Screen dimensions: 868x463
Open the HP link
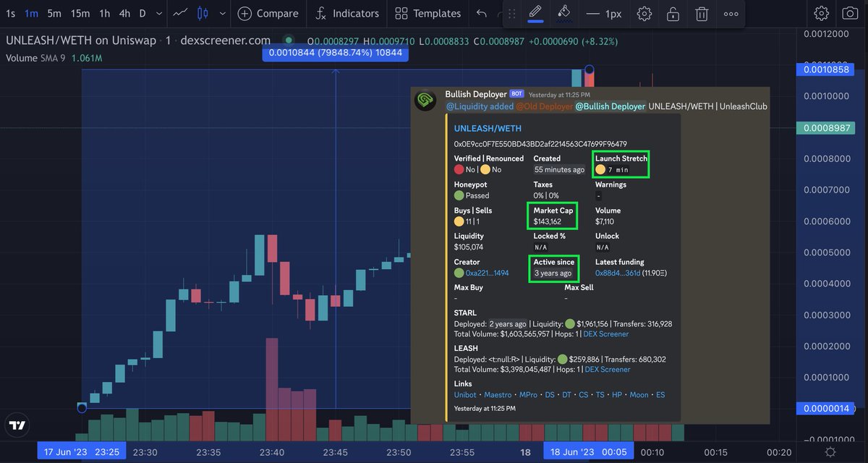coord(617,395)
